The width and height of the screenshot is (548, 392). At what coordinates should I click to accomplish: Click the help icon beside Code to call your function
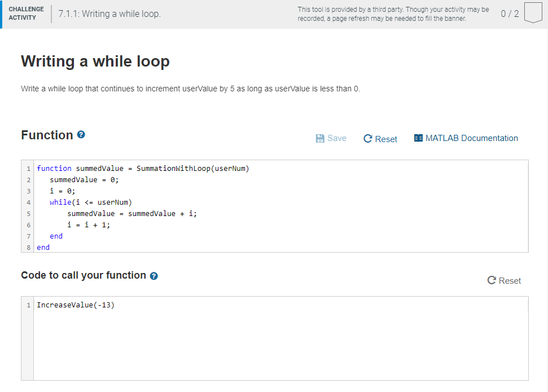(x=154, y=276)
